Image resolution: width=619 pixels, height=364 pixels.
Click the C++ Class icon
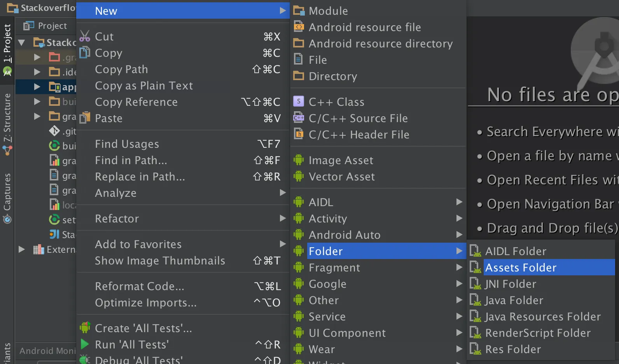(299, 101)
